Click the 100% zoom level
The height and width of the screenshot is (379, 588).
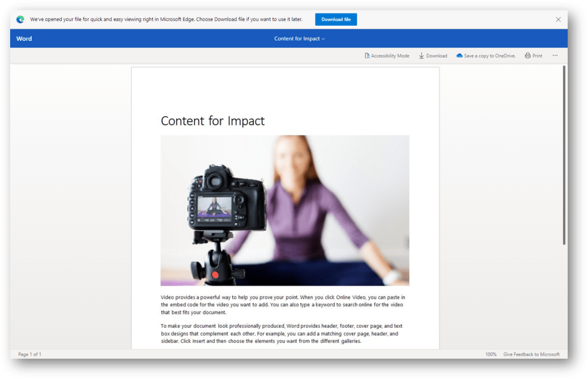(x=491, y=354)
